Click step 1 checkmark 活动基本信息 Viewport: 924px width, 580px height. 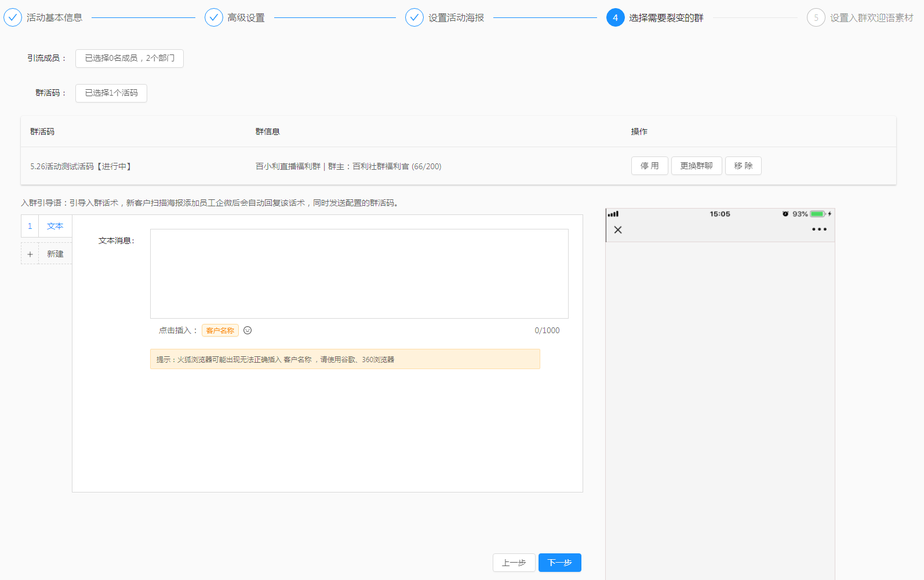(13, 18)
